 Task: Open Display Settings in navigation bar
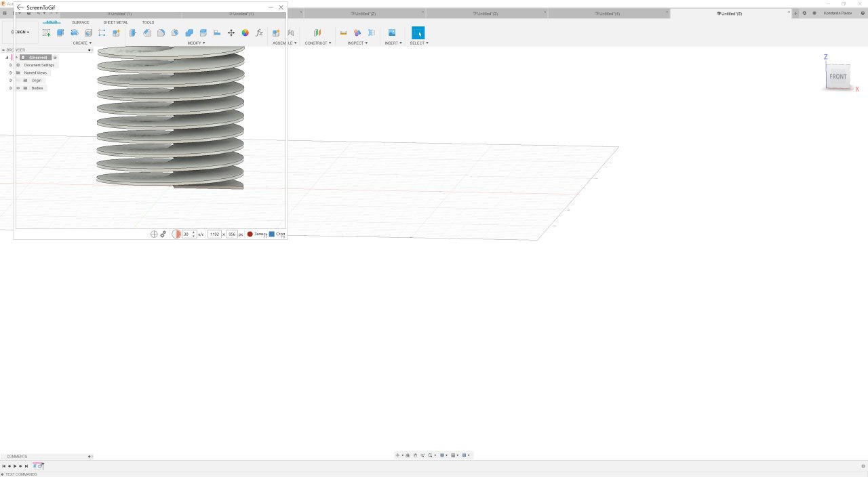(442, 455)
